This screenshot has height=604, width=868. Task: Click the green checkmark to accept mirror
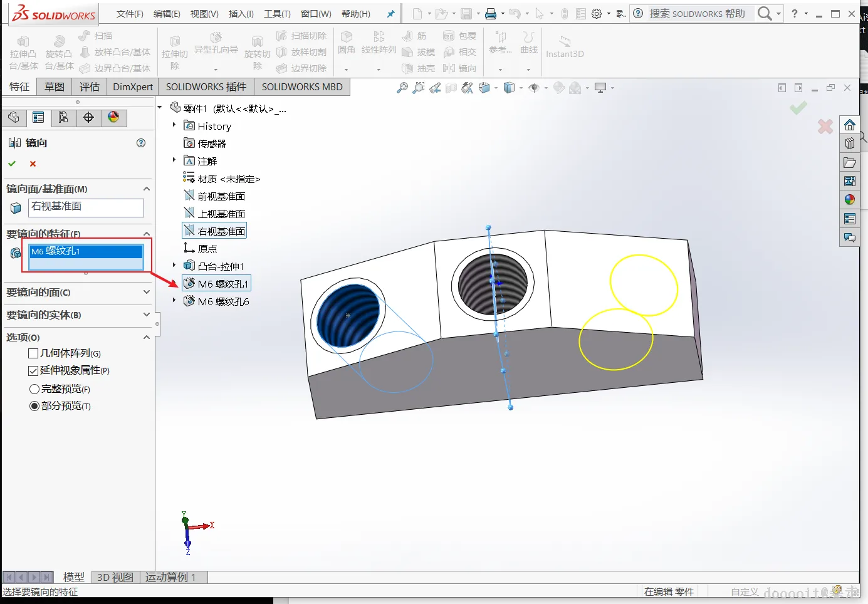(x=12, y=164)
